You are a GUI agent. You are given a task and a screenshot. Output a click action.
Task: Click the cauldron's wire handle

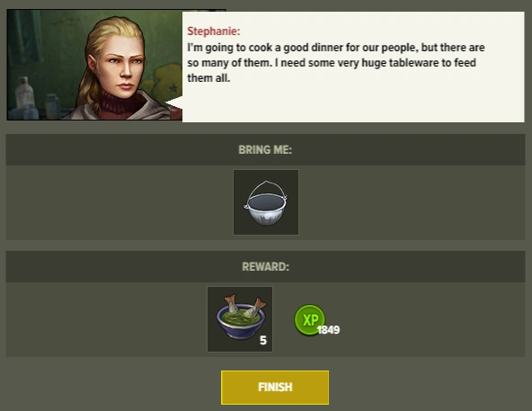pos(266,189)
